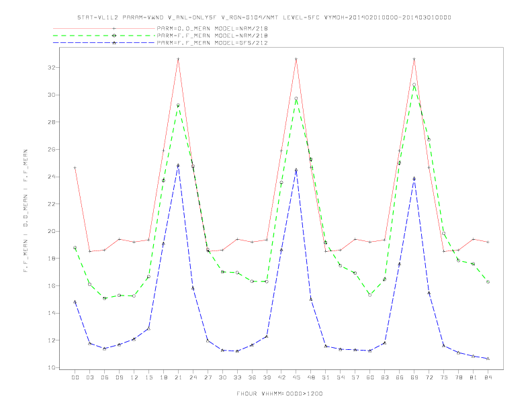Viewport: 532px width, 411px height.
Task: Click the x-axis label FHOUR VHHMM:0000>1200
Action: (279, 394)
